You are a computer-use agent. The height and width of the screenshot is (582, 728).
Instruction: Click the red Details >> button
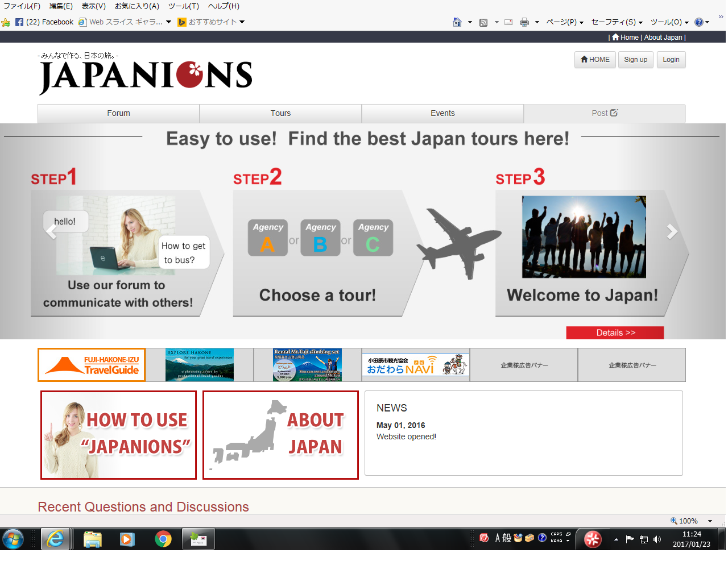click(x=615, y=333)
